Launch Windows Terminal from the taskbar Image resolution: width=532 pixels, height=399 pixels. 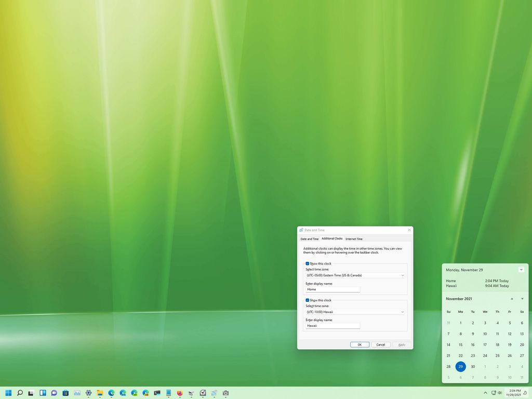pos(156,393)
